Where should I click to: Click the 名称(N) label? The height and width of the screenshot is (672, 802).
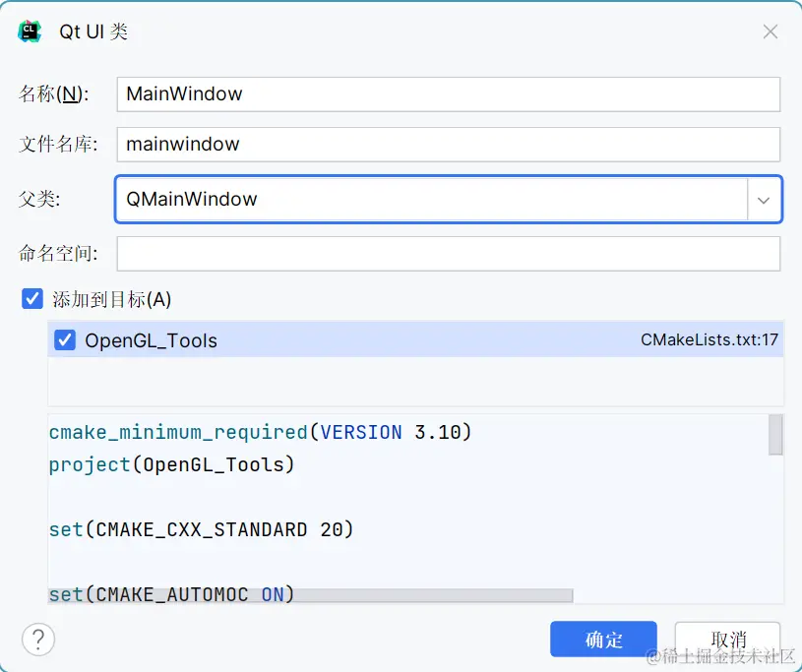(54, 94)
